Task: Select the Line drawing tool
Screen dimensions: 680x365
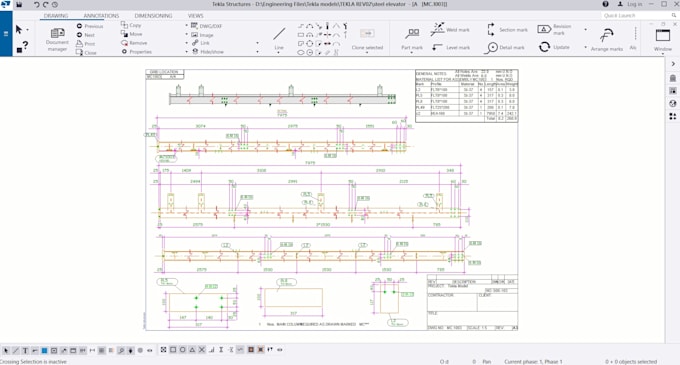Action: [x=279, y=37]
